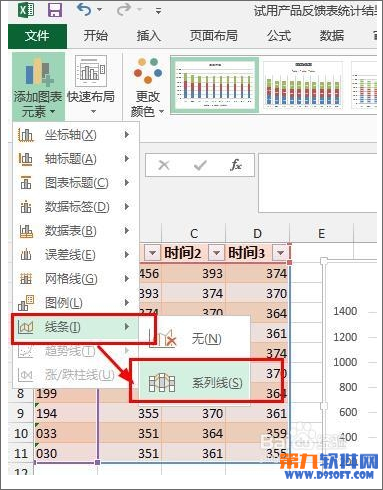Click the 线条 menu icon
383x490 pixels.
26,327
